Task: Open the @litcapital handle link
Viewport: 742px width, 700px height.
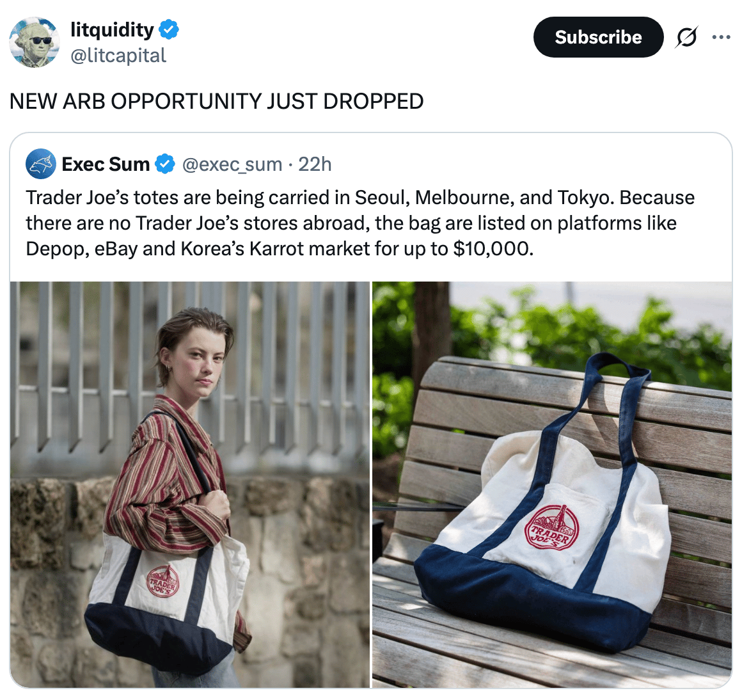Action: coord(118,56)
